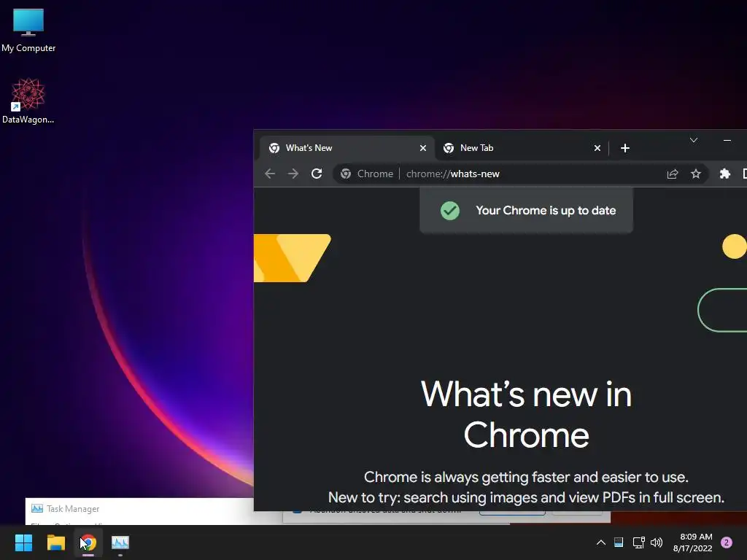This screenshot has width=747, height=560.
Task: Go forward in Chrome
Action: [x=293, y=174]
